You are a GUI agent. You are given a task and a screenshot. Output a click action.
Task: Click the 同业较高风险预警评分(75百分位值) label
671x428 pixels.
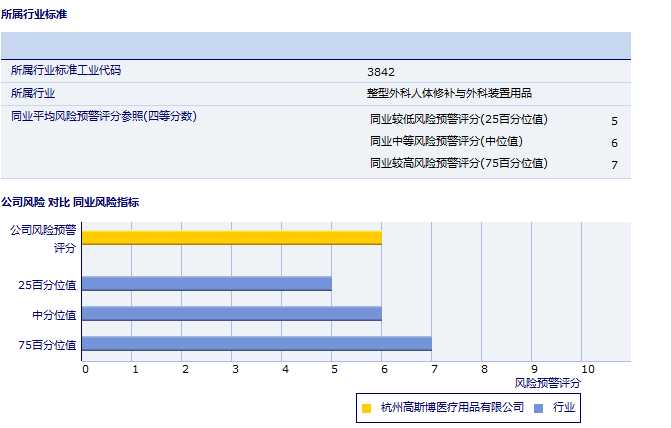click(459, 163)
